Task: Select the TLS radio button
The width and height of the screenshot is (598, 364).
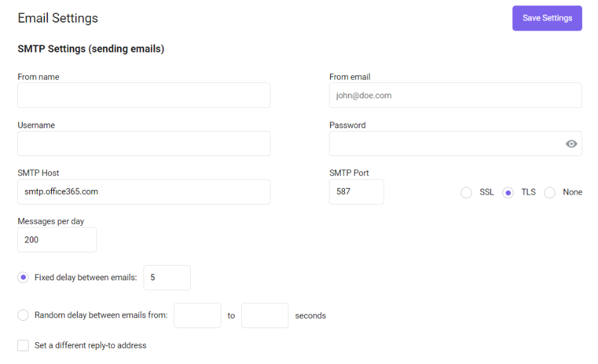Action: click(508, 193)
